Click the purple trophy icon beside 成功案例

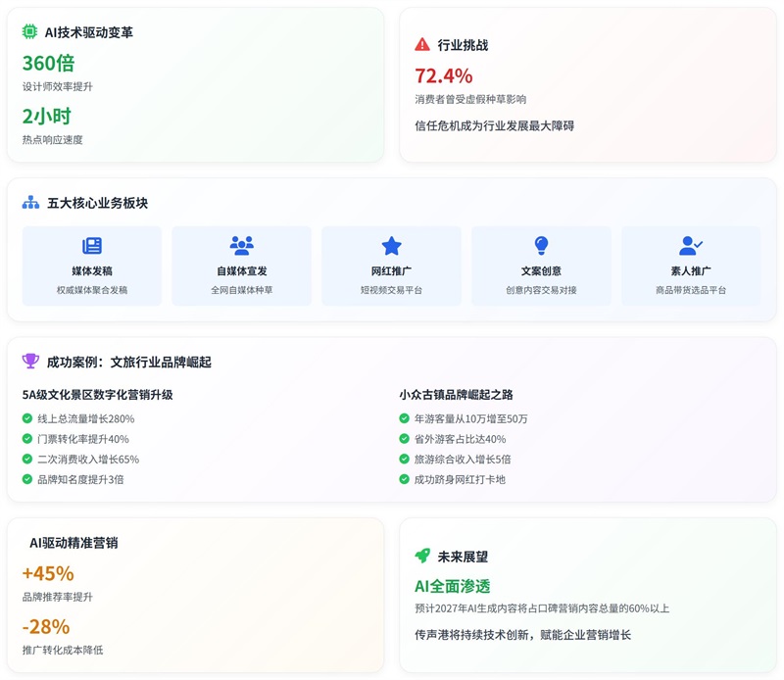click(x=30, y=362)
